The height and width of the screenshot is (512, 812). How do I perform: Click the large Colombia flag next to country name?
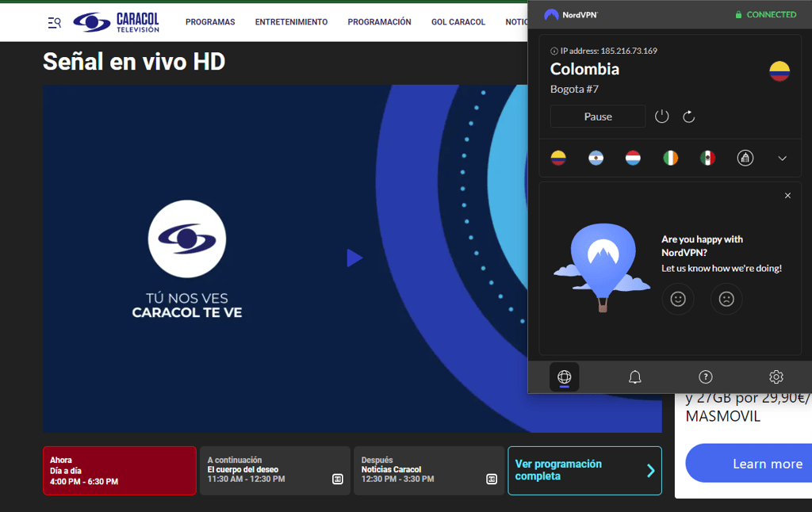[x=779, y=71]
